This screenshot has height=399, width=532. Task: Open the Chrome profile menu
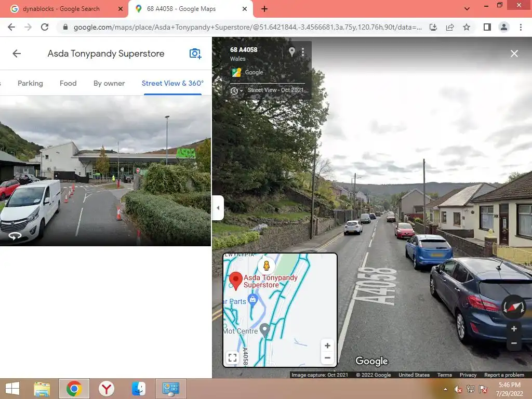(504, 27)
